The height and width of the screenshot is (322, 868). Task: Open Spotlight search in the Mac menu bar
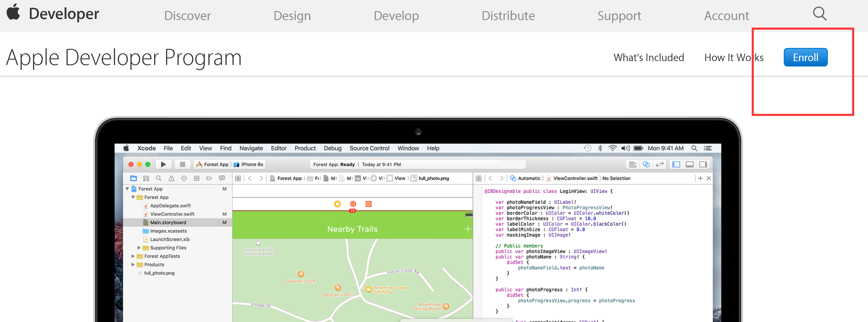(x=694, y=148)
